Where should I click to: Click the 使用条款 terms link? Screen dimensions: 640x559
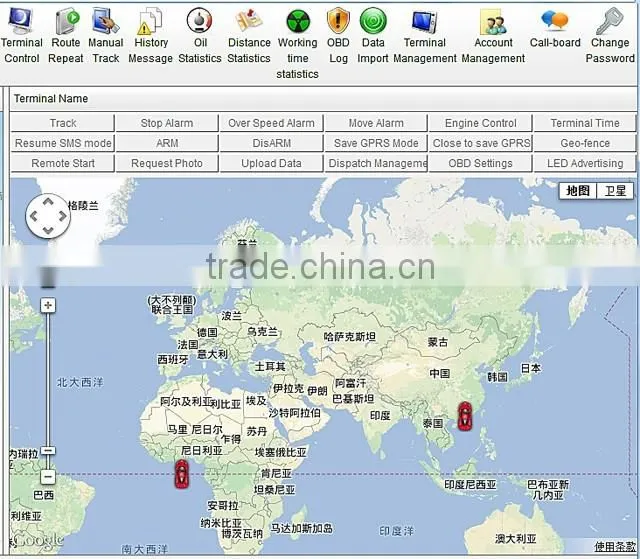pos(615,546)
